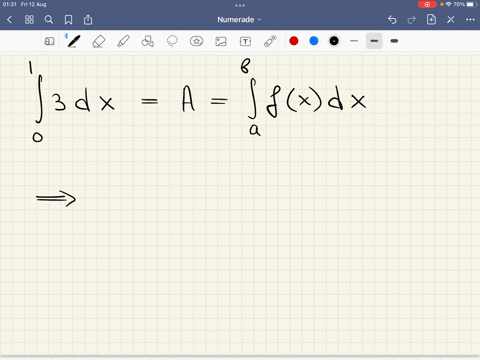Choose the red pen color
This screenshot has height=360, width=480.
click(294, 41)
